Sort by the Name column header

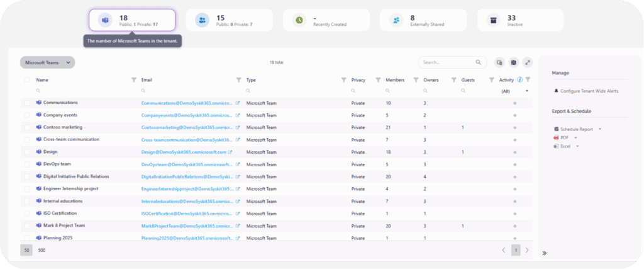tap(42, 80)
